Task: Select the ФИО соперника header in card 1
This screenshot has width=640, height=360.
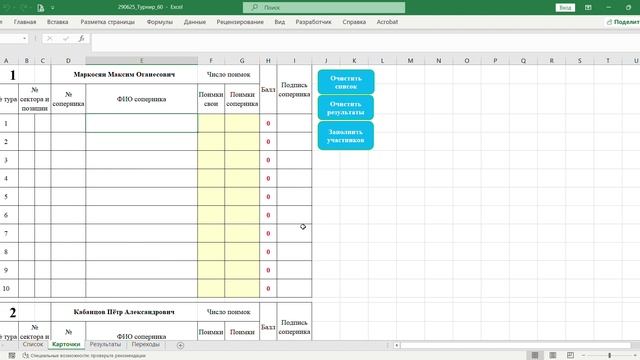Action: [142, 99]
